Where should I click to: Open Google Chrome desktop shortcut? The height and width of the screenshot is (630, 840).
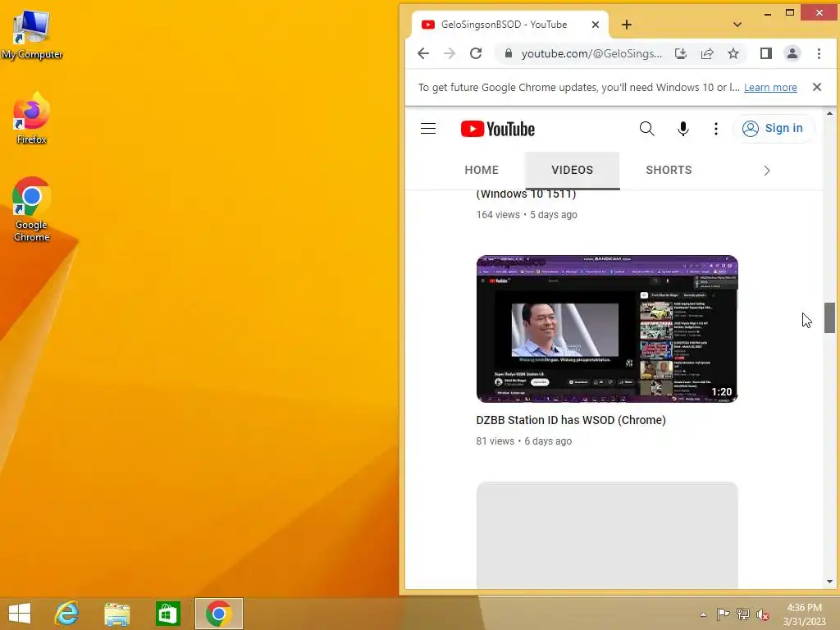point(32,209)
